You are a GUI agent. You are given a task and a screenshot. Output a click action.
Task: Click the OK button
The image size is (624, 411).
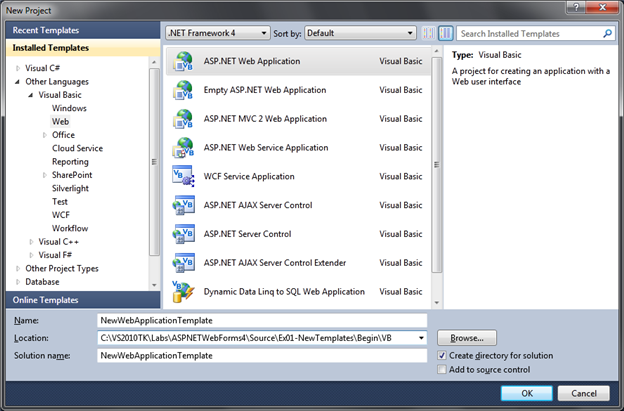tap(527, 393)
